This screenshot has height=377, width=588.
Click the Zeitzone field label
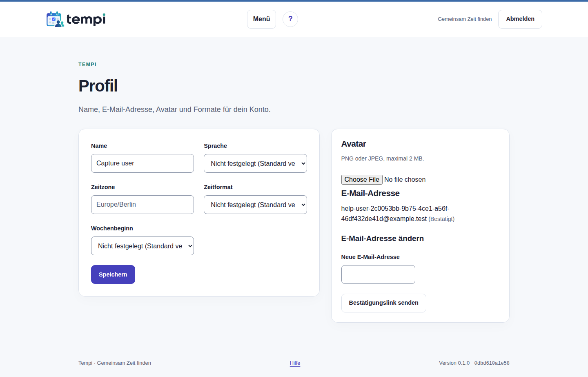103,187
